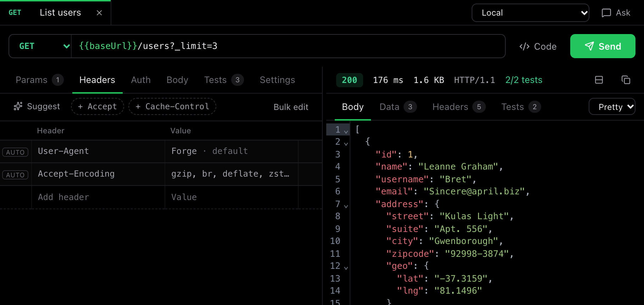Switch to the response Data tab
The image size is (644, 305).
pyautogui.click(x=398, y=107)
